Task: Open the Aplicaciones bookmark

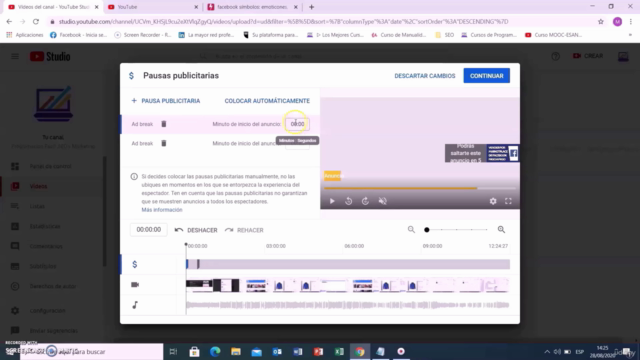Action: [x=24, y=35]
